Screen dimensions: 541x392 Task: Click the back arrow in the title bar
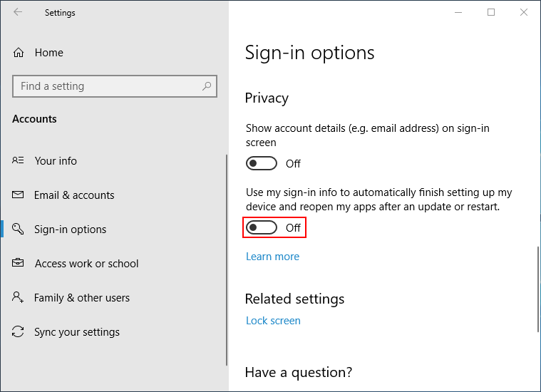click(x=18, y=12)
